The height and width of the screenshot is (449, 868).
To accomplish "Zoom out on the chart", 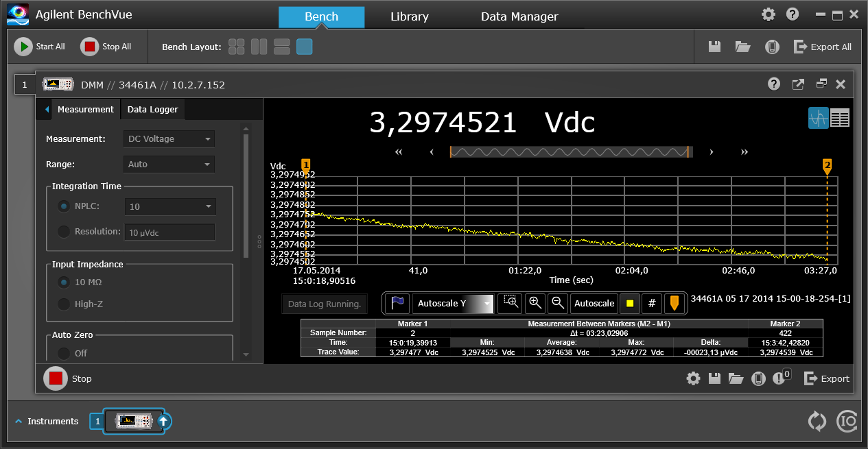I will point(559,303).
